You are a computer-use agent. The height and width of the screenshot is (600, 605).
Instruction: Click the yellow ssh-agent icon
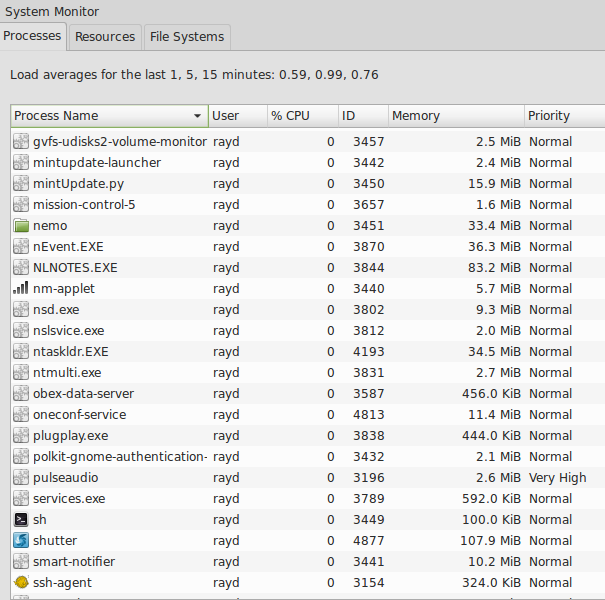click(x=21, y=582)
